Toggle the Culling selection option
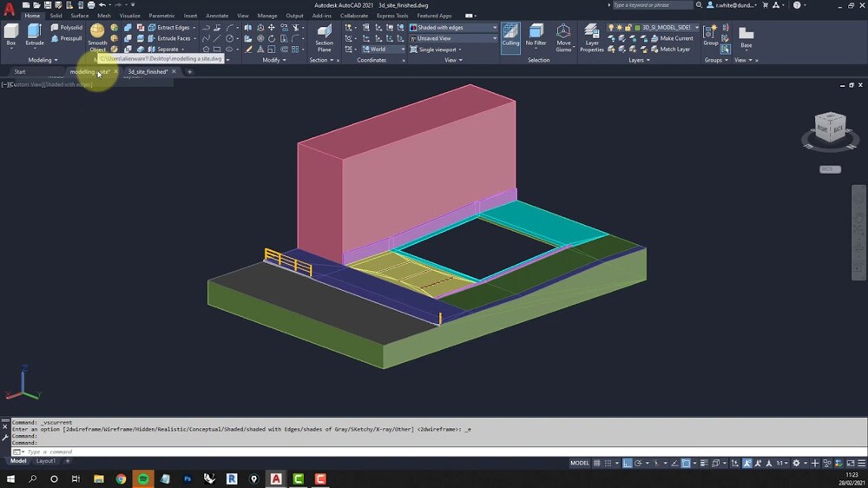Viewport: 868px width, 488px height. tap(510, 35)
